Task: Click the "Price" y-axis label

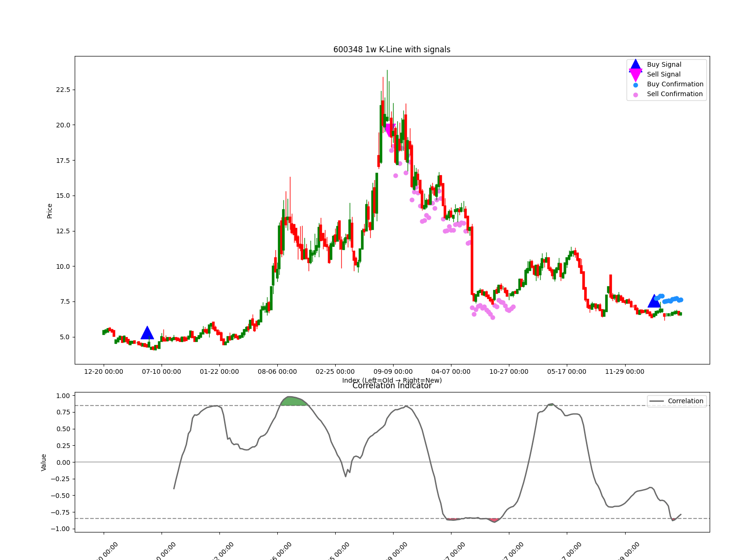Action: coord(49,211)
